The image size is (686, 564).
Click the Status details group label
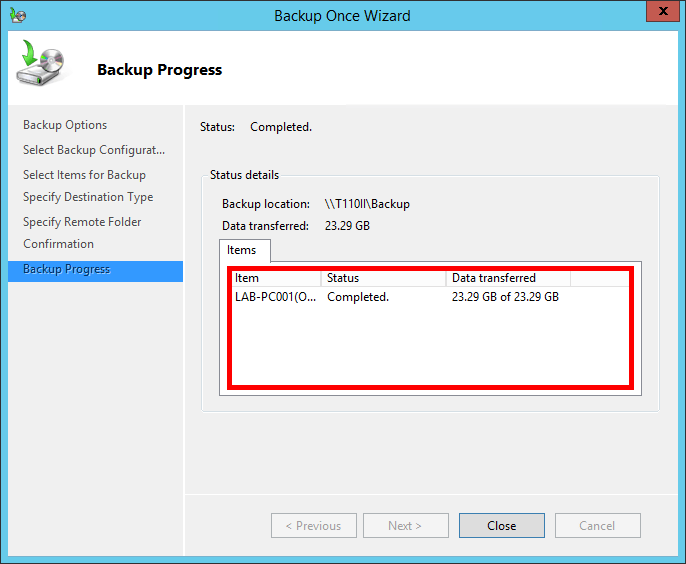click(x=244, y=175)
